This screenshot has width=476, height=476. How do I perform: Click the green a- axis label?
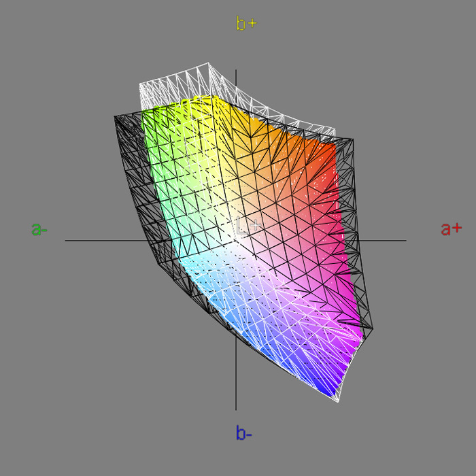click(x=39, y=230)
